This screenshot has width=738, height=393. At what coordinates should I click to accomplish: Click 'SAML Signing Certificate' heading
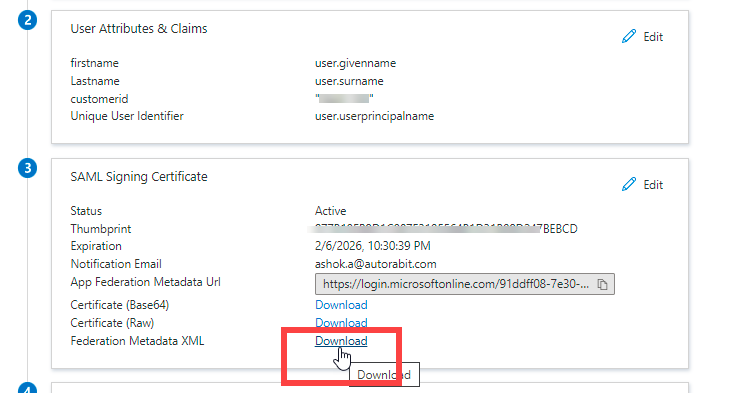(139, 176)
